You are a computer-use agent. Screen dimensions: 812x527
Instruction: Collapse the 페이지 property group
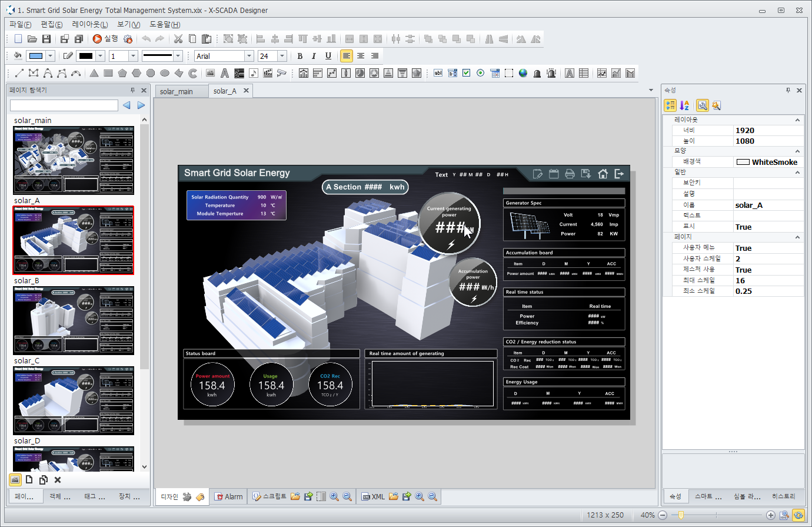(x=797, y=237)
